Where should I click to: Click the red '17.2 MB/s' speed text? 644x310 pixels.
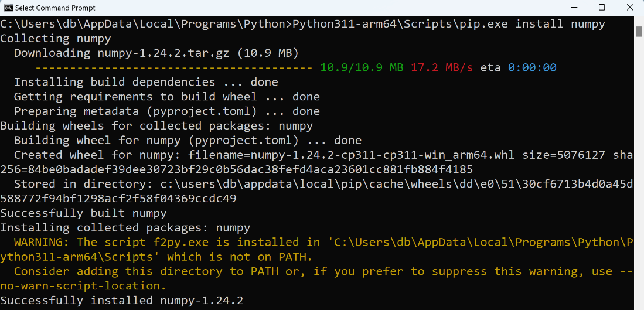(x=441, y=68)
